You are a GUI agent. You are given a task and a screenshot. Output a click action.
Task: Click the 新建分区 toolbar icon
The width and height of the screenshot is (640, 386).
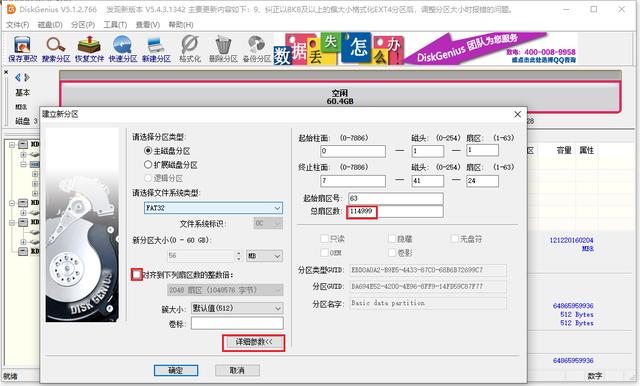[156, 49]
